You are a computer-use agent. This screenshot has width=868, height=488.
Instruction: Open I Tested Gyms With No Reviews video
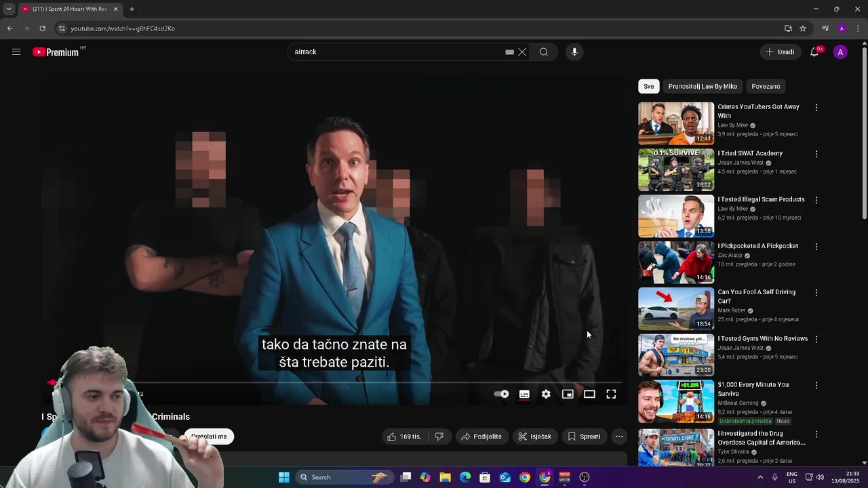pos(763,338)
